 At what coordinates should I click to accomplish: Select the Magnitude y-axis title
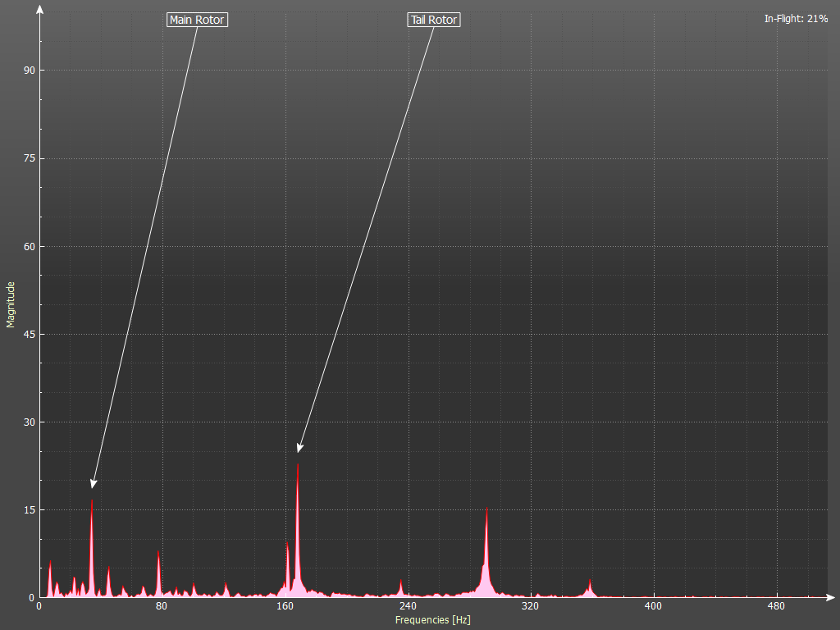11,304
